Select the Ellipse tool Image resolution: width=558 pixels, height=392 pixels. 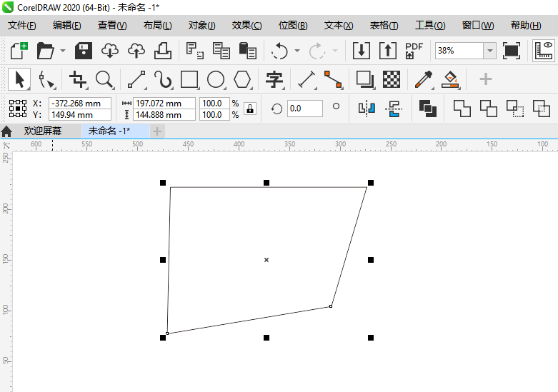coord(216,79)
